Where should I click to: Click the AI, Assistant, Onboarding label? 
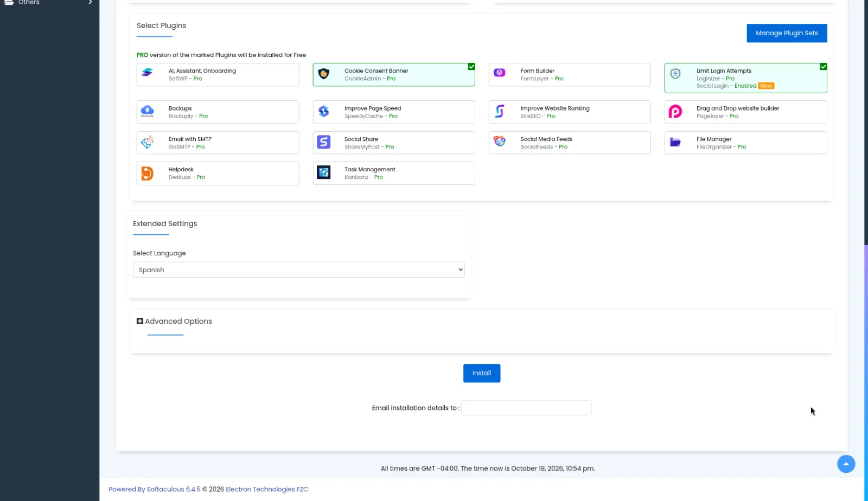click(202, 71)
